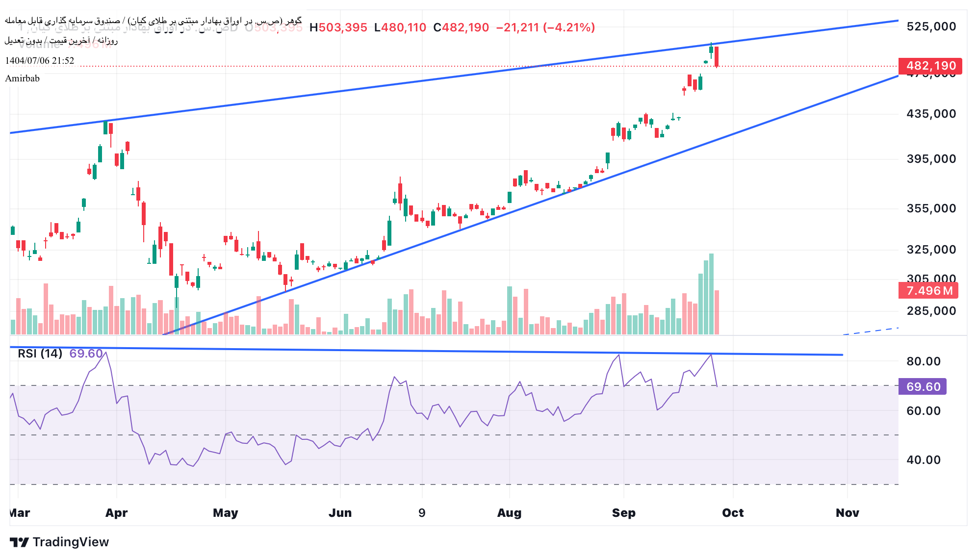Click the 80.00 RSI scale label

coord(923,361)
